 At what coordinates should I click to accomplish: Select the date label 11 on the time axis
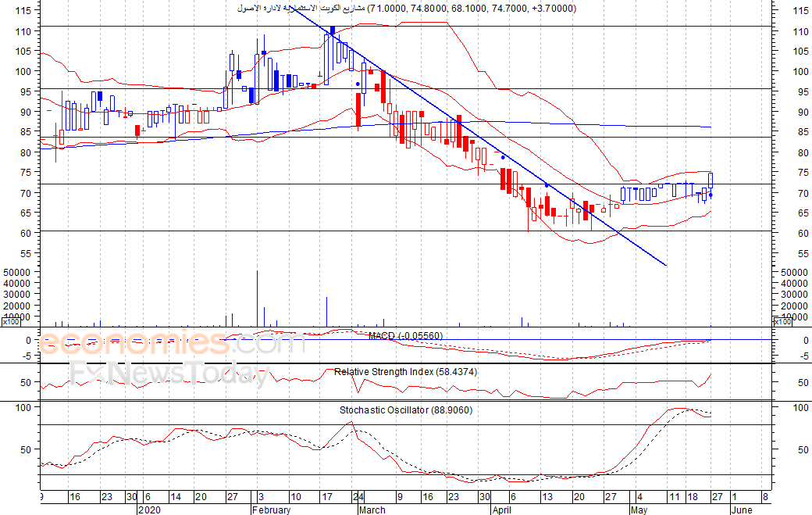[x=674, y=497]
